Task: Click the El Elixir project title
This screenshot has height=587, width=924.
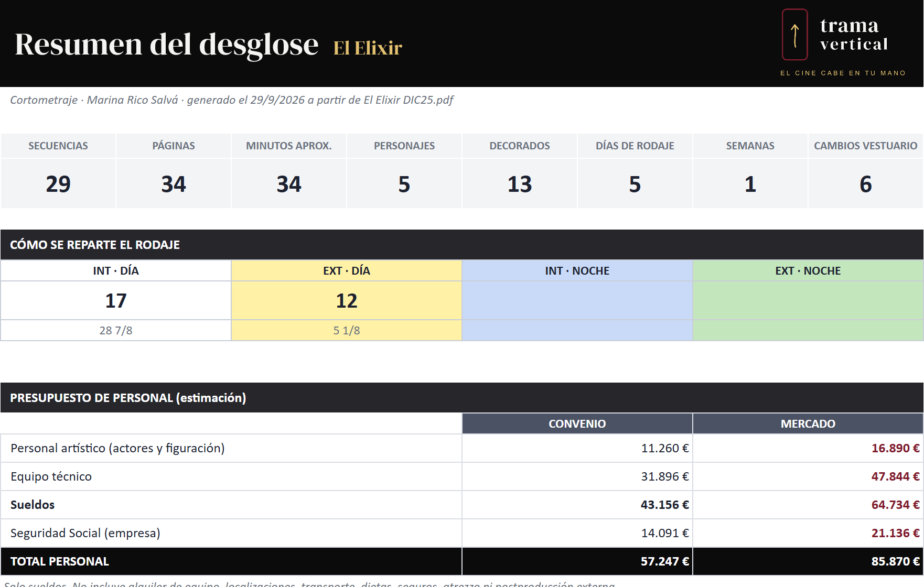Action: (x=368, y=48)
